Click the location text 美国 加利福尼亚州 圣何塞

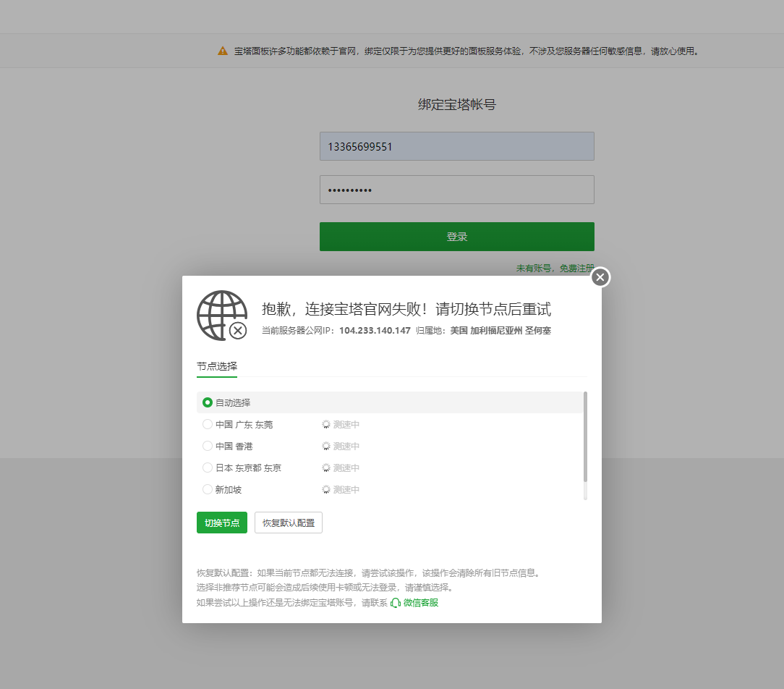[500, 331]
